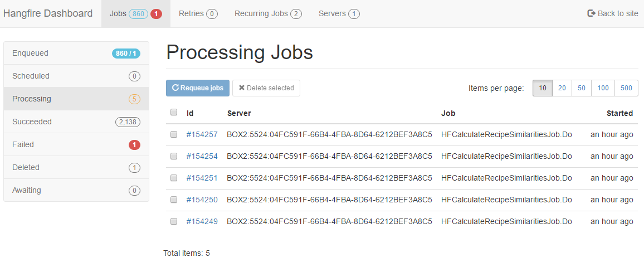Click the red failed badge on Jobs tab
Screen dimensions: 644x262
[156, 14]
